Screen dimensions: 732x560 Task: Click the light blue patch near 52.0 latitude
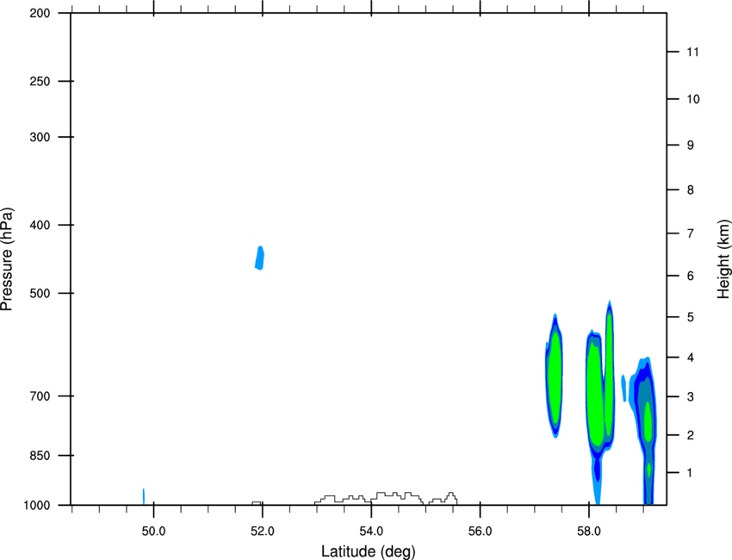(x=259, y=258)
